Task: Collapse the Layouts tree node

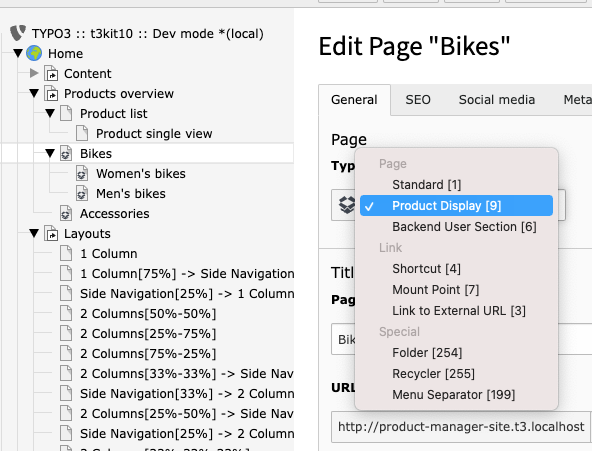Action: 34,233
